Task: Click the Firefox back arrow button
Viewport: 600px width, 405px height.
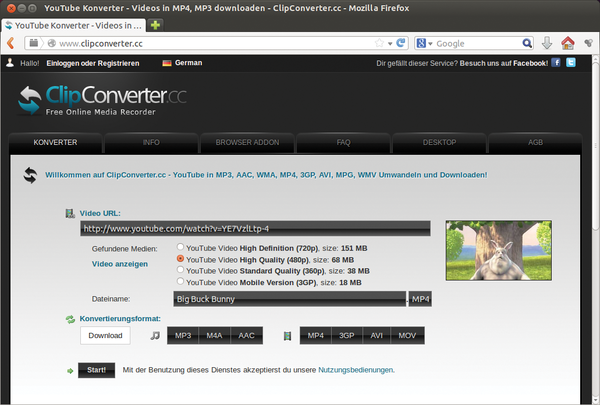Action: click(10, 43)
